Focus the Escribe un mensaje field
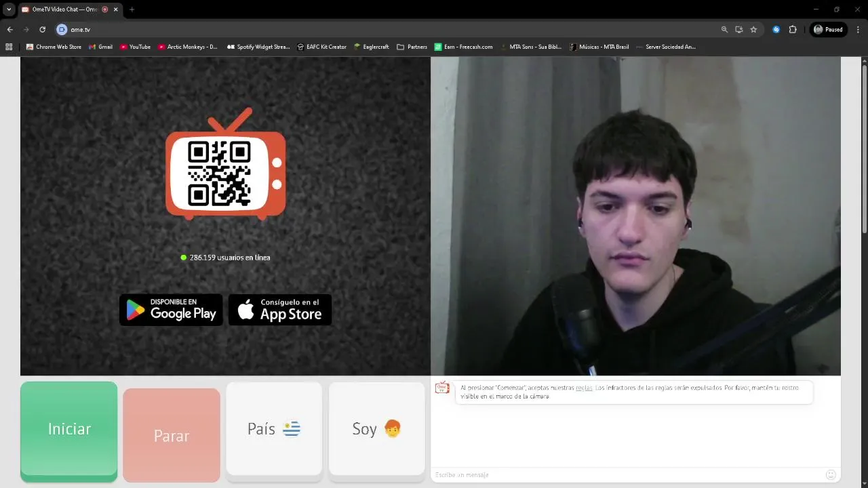The width and height of the screenshot is (868, 488). [627, 474]
